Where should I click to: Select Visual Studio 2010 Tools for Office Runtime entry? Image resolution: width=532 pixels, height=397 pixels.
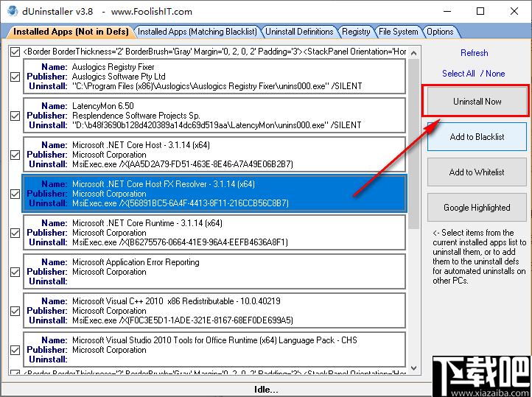(214, 350)
